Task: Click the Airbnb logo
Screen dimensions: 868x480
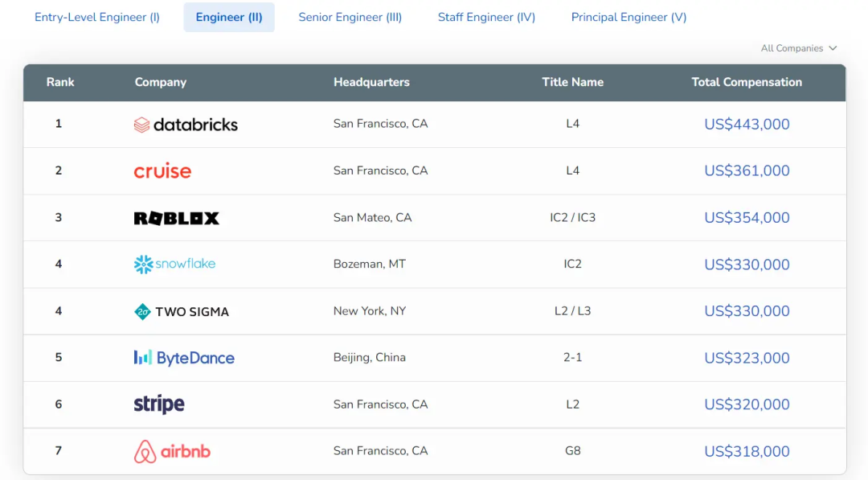Action: pyautogui.click(x=172, y=451)
